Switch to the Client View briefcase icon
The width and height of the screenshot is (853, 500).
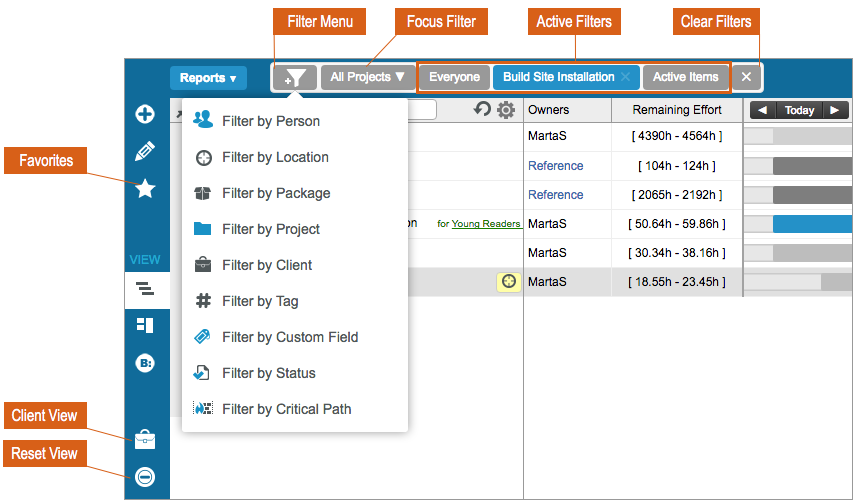coord(145,439)
